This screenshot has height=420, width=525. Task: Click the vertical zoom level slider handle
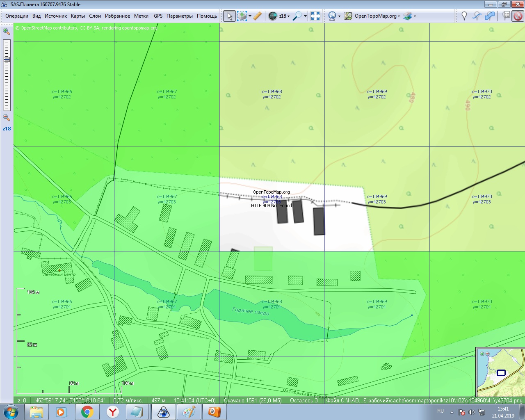[x=7, y=59]
